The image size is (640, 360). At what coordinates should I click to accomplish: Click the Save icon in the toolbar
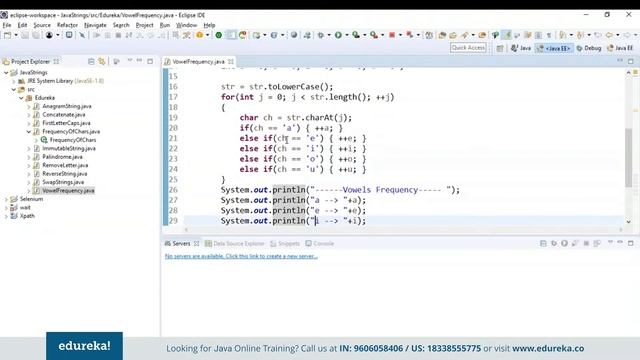pos(25,35)
